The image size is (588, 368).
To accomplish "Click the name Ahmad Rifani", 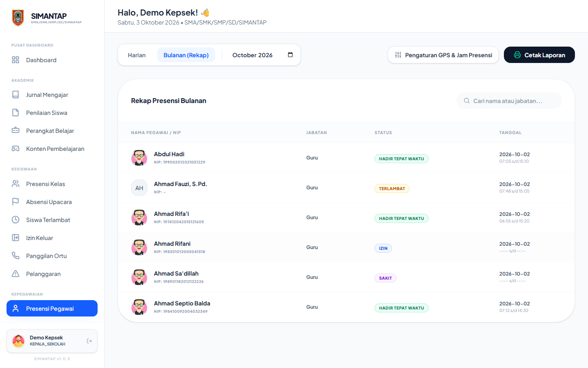I will pyautogui.click(x=172, y=244).
